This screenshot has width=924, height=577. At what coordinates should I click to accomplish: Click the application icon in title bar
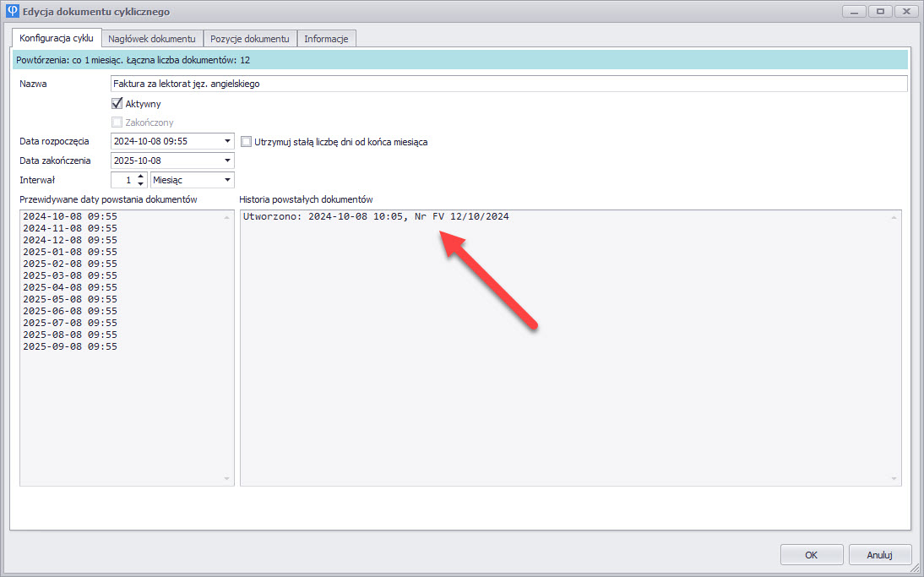tap(13, 11)
